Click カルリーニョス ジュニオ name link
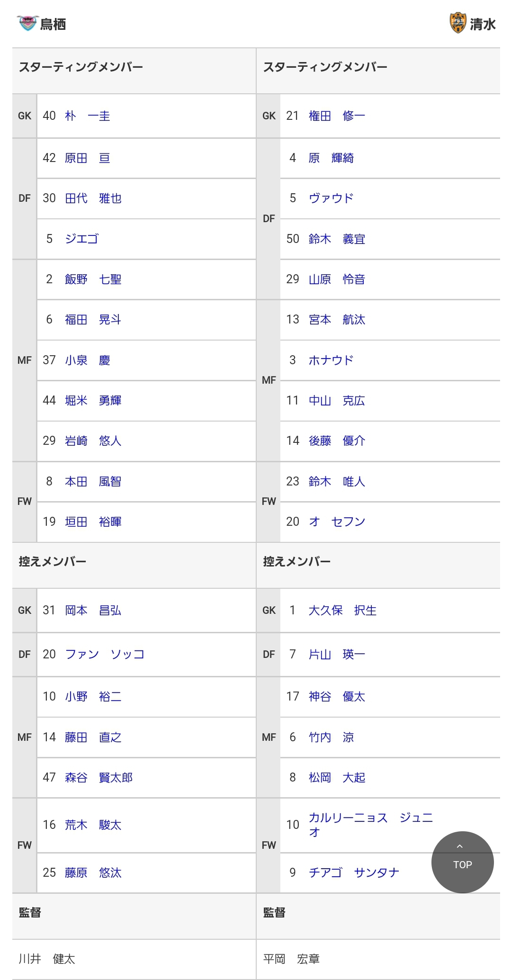 (x=371, y=825)
